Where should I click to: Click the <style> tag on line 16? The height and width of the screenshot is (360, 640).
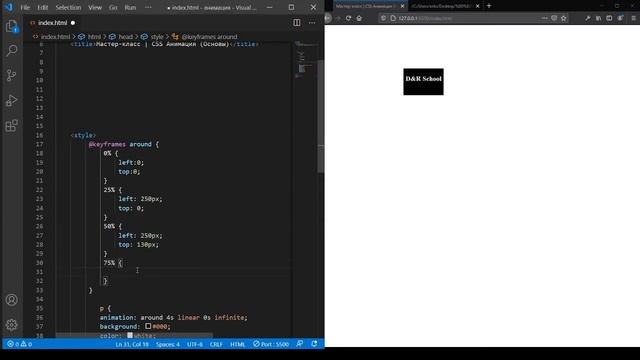(x=83, y=135)
